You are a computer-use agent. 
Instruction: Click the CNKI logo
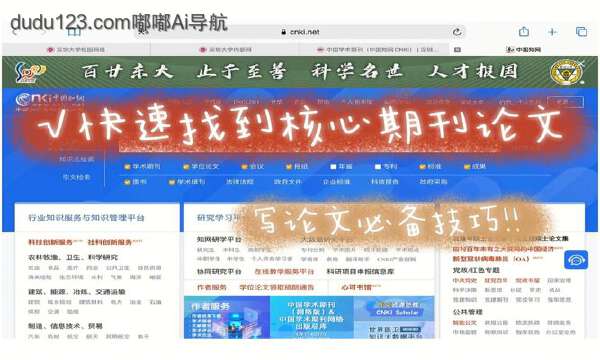[x=50, y=101]
